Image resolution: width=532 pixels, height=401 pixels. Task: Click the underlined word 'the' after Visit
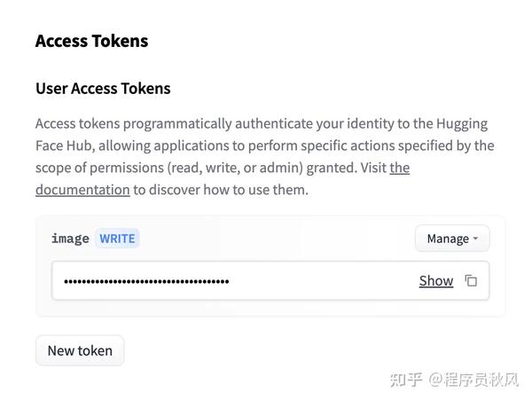400,168
